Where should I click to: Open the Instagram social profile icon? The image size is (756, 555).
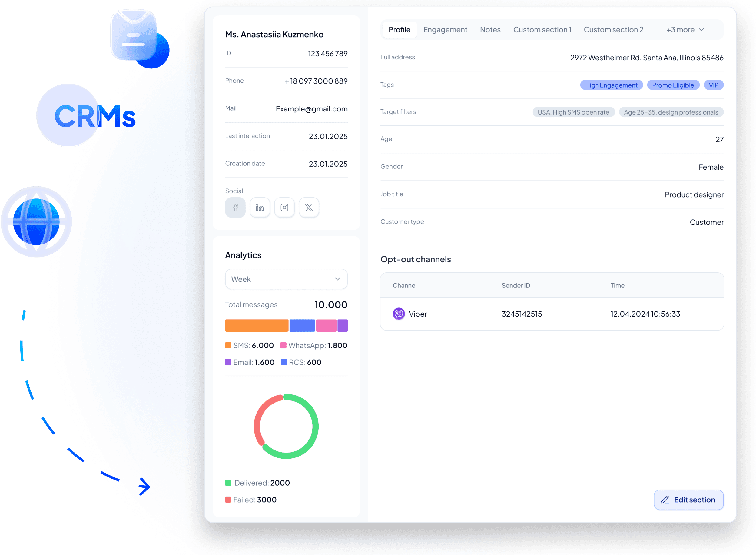coord(284,208)
